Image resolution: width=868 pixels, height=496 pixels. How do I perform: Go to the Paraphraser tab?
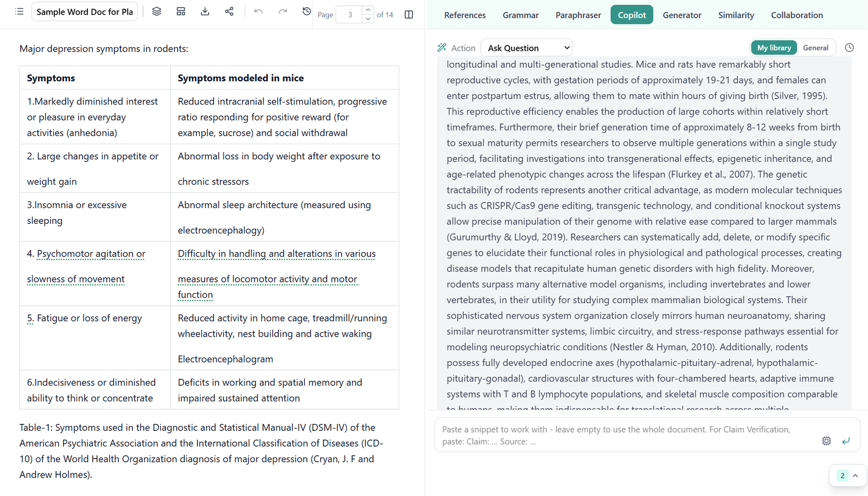coord(578,15)
